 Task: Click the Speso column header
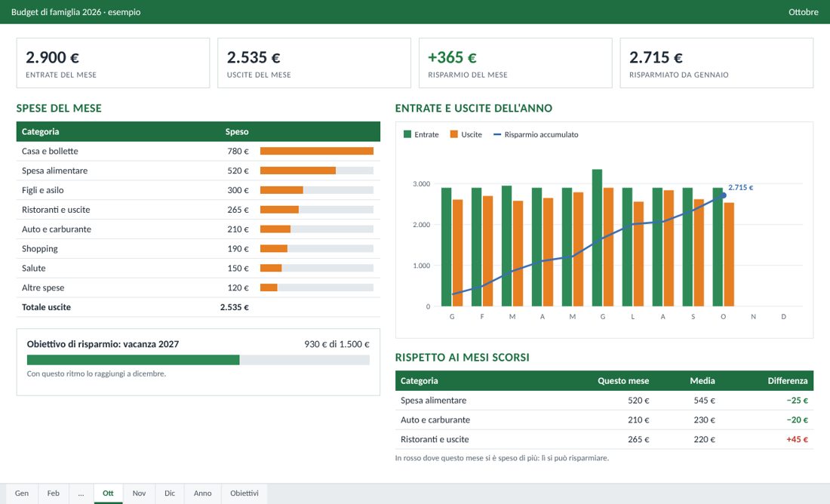click(237, 131)
